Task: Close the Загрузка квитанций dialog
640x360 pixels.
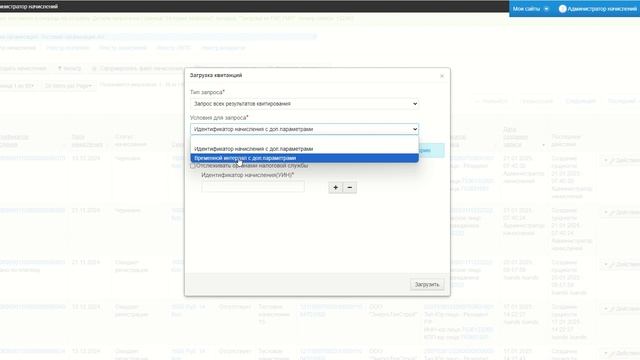Action: tap(442, 76)
